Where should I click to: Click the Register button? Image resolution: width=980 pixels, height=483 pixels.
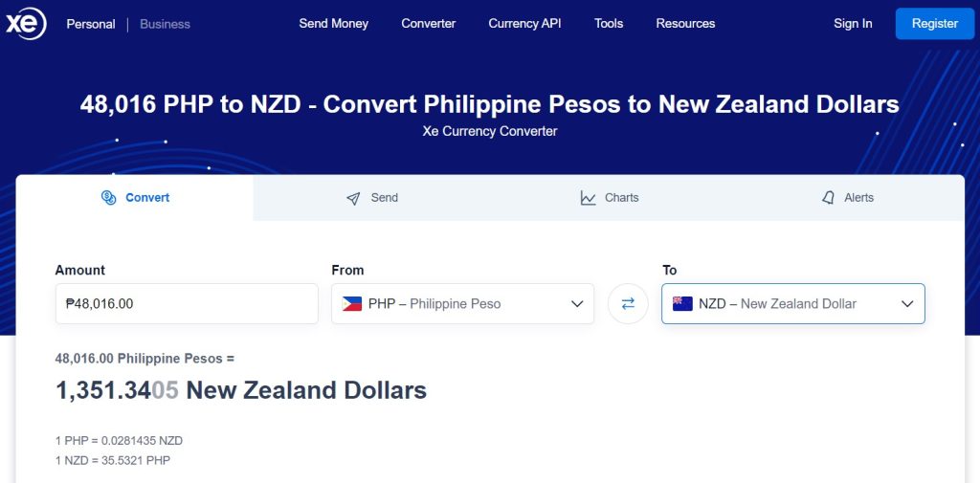tap(934, 24)
